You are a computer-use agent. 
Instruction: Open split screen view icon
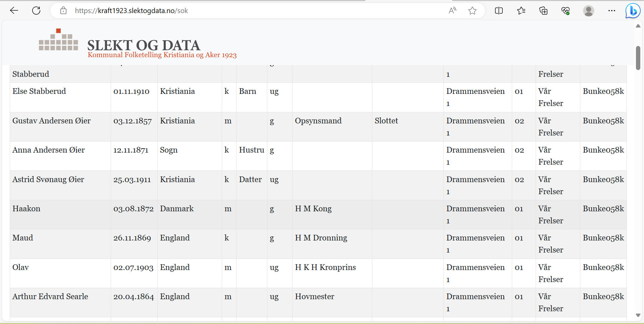tap(499, 11)
